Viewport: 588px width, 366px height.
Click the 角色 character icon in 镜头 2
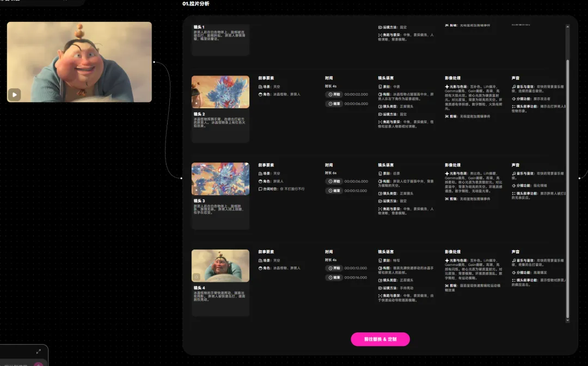click(260, 95)
